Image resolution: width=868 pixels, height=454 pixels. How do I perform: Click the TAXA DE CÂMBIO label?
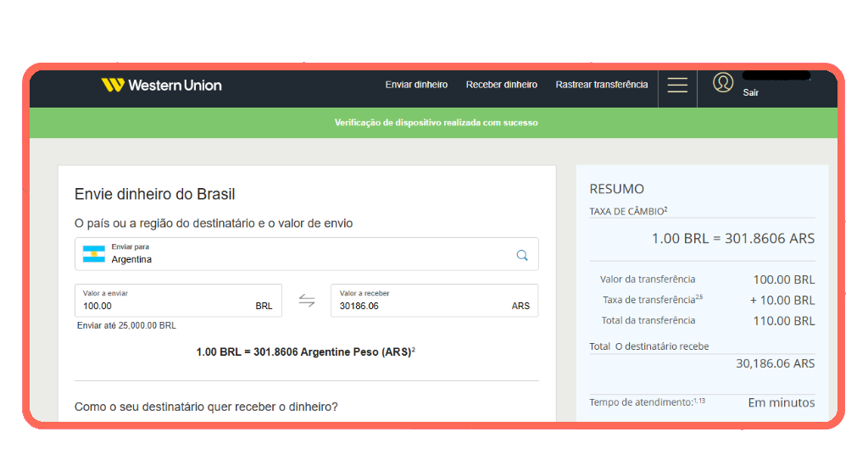click(x=628, y=211)
